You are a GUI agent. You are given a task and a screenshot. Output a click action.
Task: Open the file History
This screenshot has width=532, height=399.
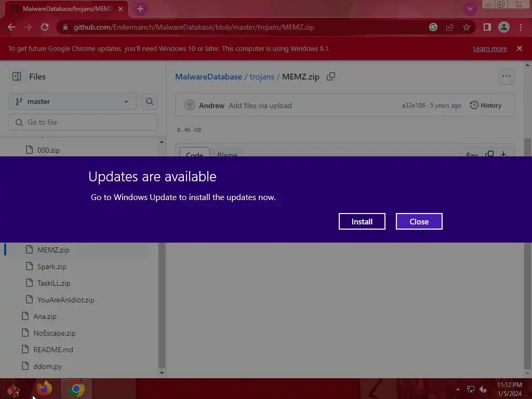[x=486, y=105]
